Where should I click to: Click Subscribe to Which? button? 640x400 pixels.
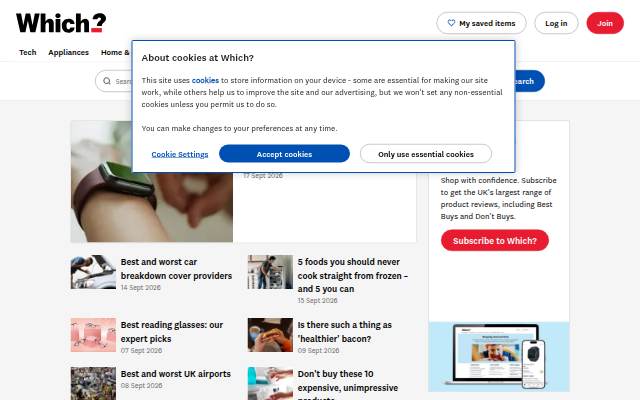point(495,240)
